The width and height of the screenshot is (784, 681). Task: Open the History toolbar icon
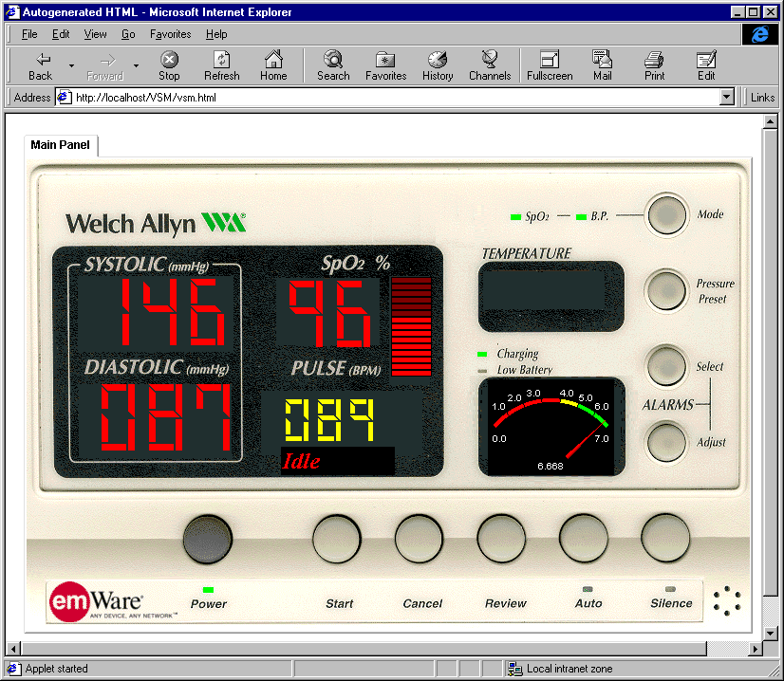(438, 65)
